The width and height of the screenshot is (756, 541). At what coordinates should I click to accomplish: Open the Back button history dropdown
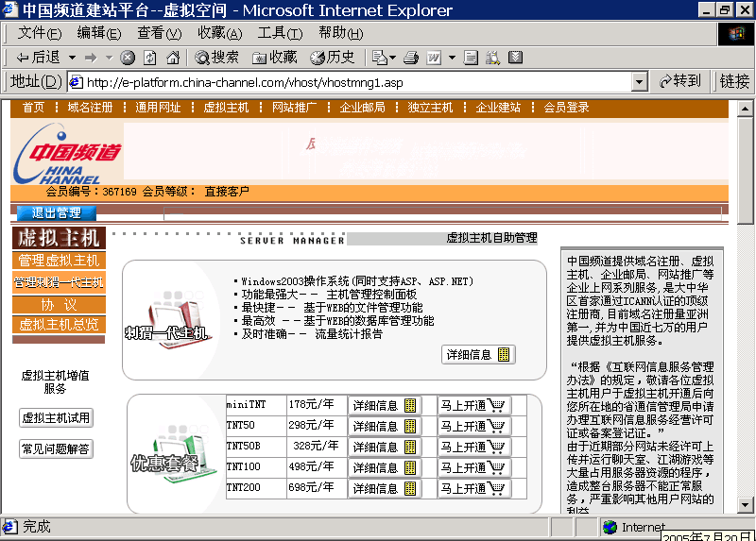[x=72, y=58]
